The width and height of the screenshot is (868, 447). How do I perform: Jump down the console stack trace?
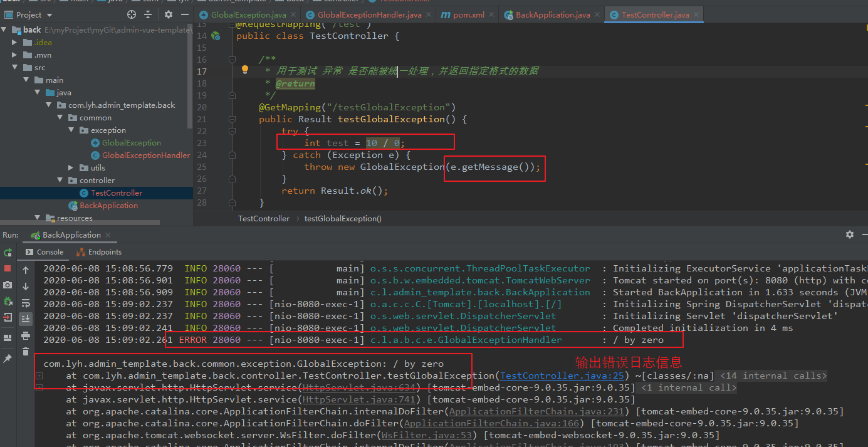point(26,287)
